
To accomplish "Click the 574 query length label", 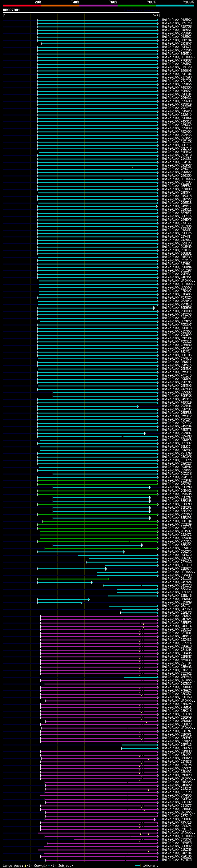I will (x=155, y=15).
